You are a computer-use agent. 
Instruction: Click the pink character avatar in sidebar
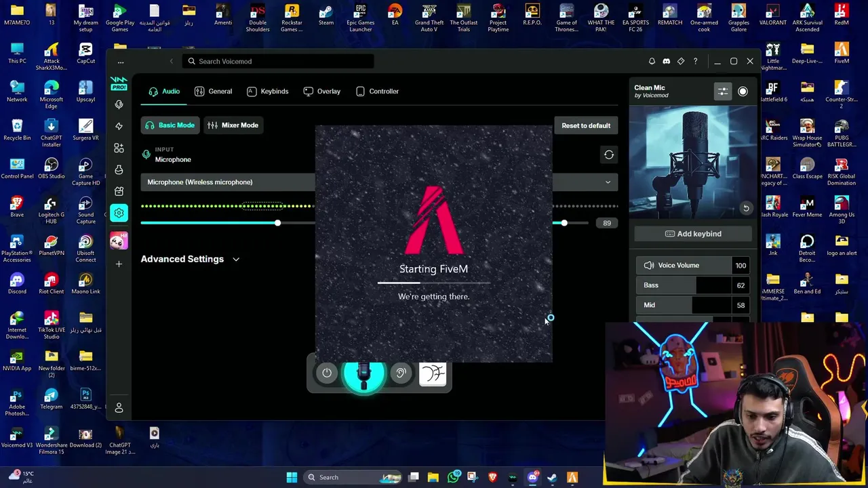tap(119, 241)
